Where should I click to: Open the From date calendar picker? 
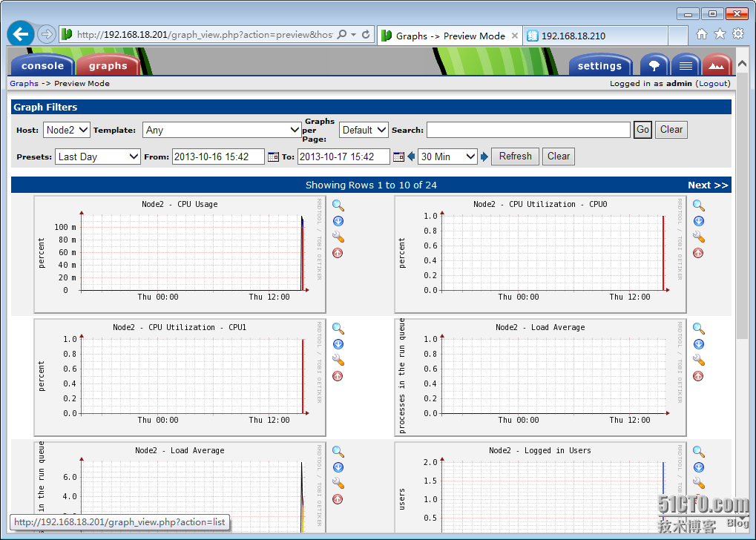click(x=273, y=157)
